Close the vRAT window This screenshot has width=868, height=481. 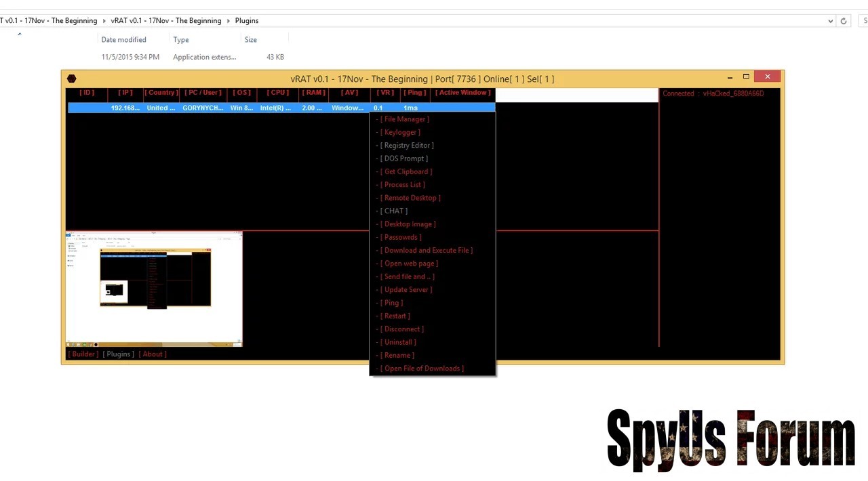(767, 77)
